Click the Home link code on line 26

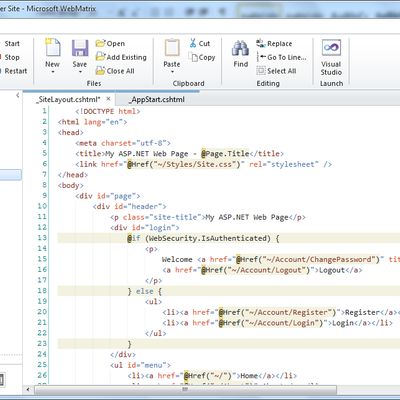click(x=212, y=376)
